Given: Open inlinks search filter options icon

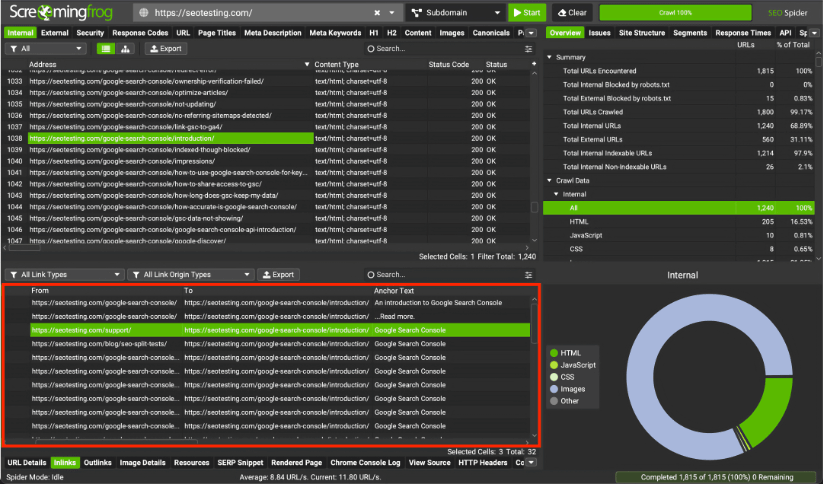Looking at the screenshot, I should [529, 274].
